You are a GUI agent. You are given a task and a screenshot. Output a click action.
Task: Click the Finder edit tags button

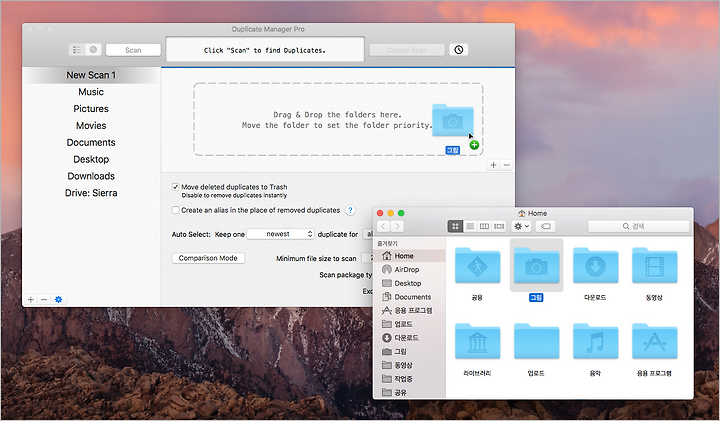(546, 226)
